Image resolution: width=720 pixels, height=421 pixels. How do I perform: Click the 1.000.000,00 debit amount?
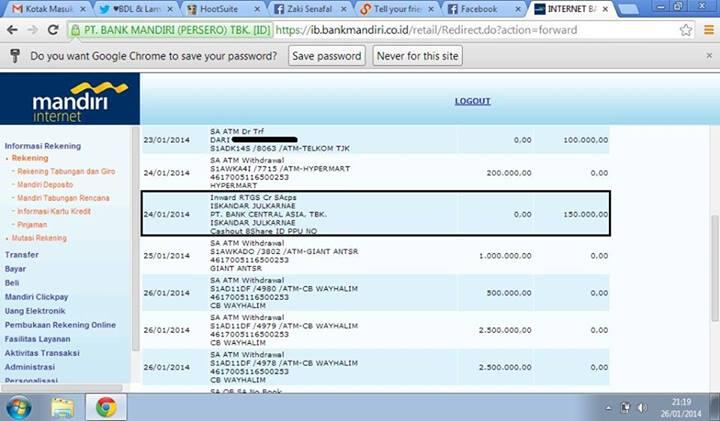[505, 256]
